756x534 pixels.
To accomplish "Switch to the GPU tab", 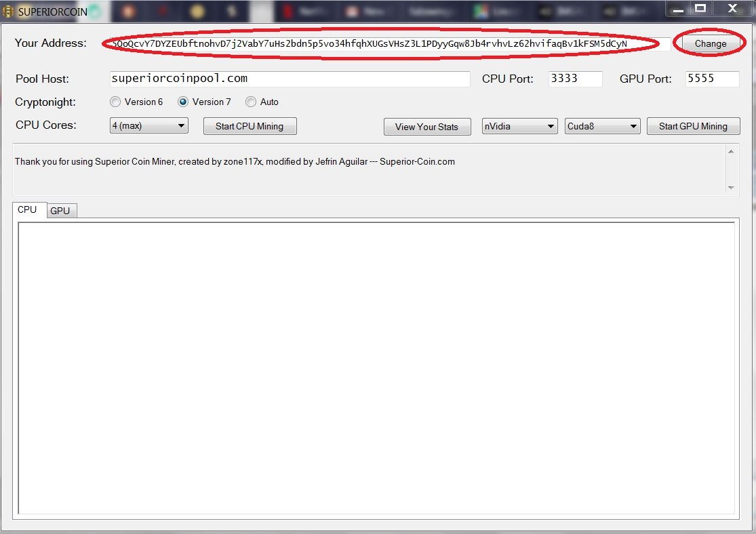I will (60, 211).
